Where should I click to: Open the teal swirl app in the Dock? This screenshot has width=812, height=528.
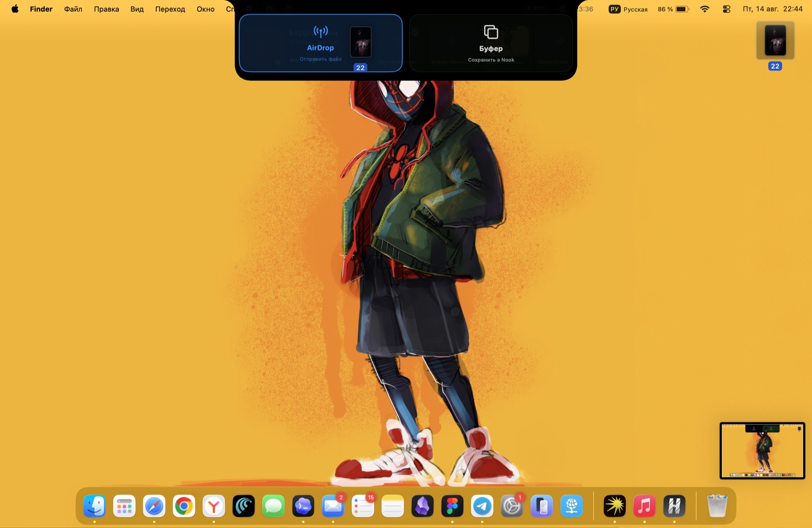point(244,506)
